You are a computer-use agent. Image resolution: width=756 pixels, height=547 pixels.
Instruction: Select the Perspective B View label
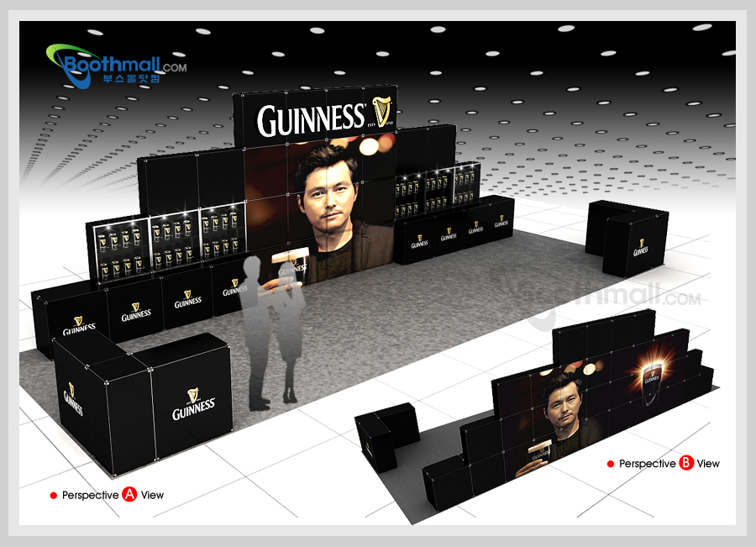(x=669, y=463)
